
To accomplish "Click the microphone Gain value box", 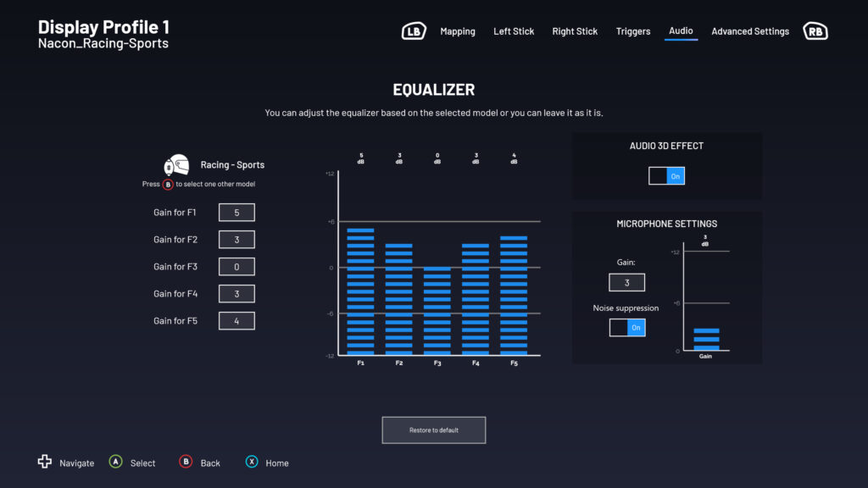I will pos(626,283).
